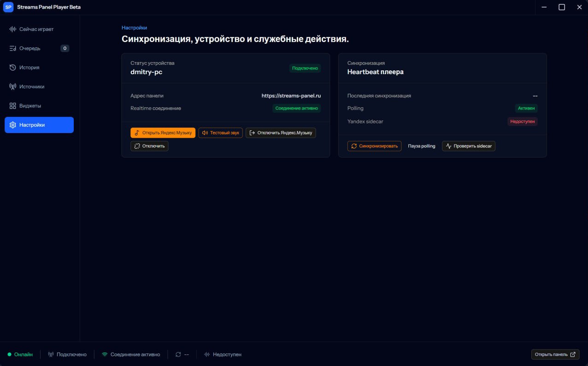Viewport: 588px width, 366px height.
Task: Open the Сейчас играет section
Action: [39, 29]
